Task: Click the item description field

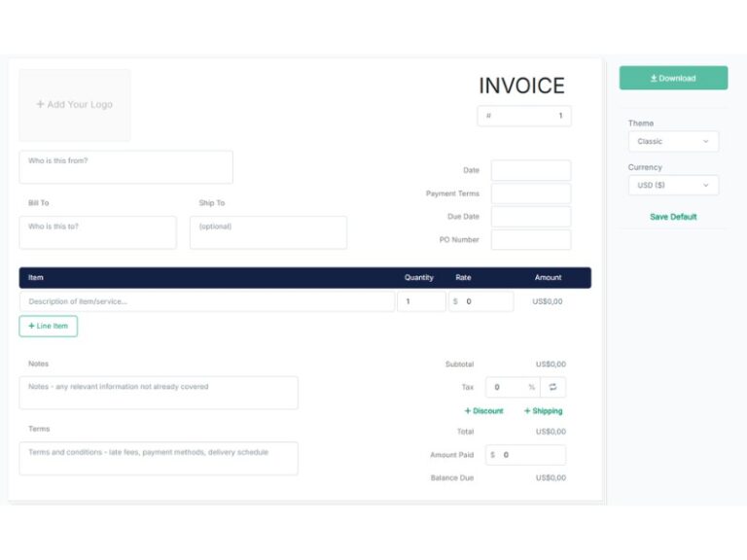Action: click(207, 301)
